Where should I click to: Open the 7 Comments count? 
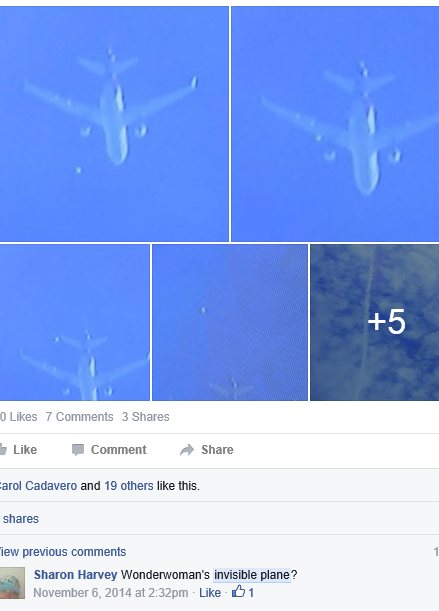tap(79, 417)
